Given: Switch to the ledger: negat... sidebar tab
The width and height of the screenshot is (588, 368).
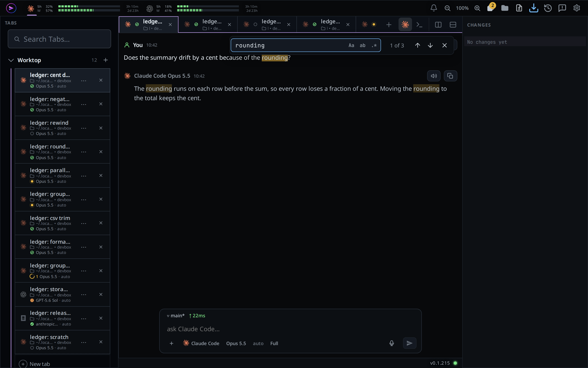Looking at the screenshot, I should [62, 104].
